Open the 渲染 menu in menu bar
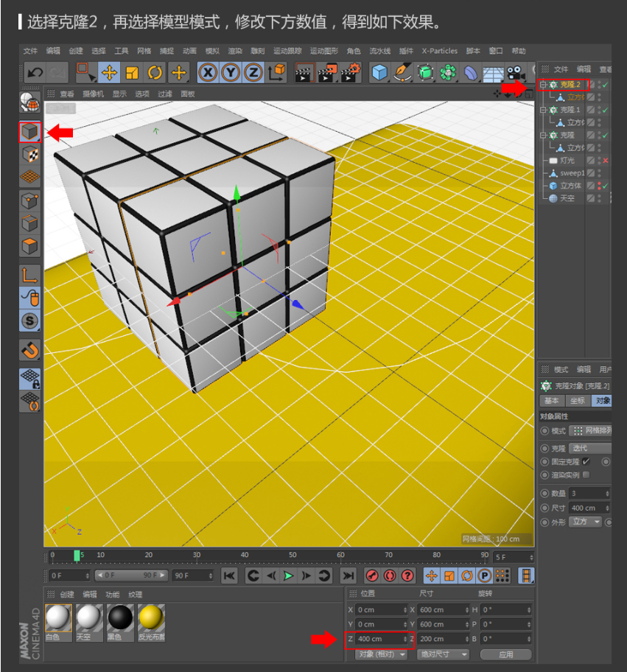This screenshot has width=627, height=672. point(234,51)
